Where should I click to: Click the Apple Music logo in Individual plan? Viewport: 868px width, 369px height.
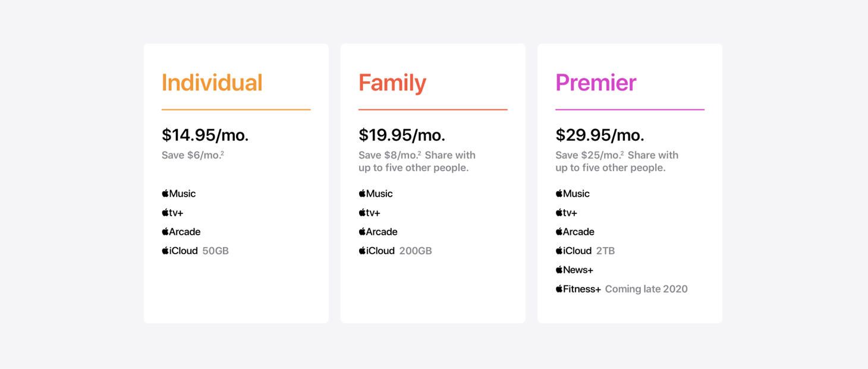(178, 194)
